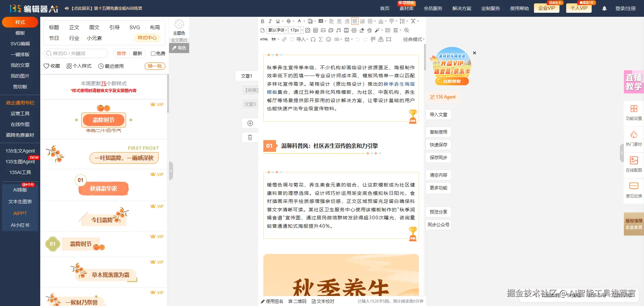Insert multiple images from the toolbar
The height and width of the screenshot is (306, 644).
331,30
